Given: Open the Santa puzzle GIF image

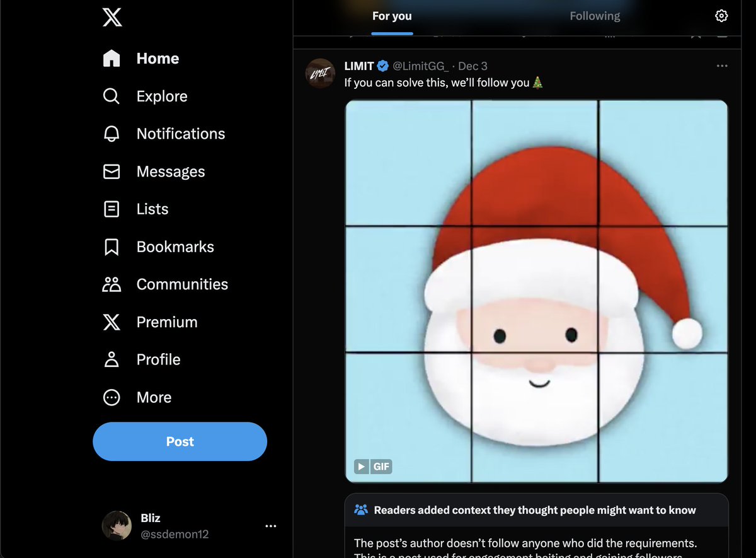Looking at the screenshot, I should click(536, 291).
